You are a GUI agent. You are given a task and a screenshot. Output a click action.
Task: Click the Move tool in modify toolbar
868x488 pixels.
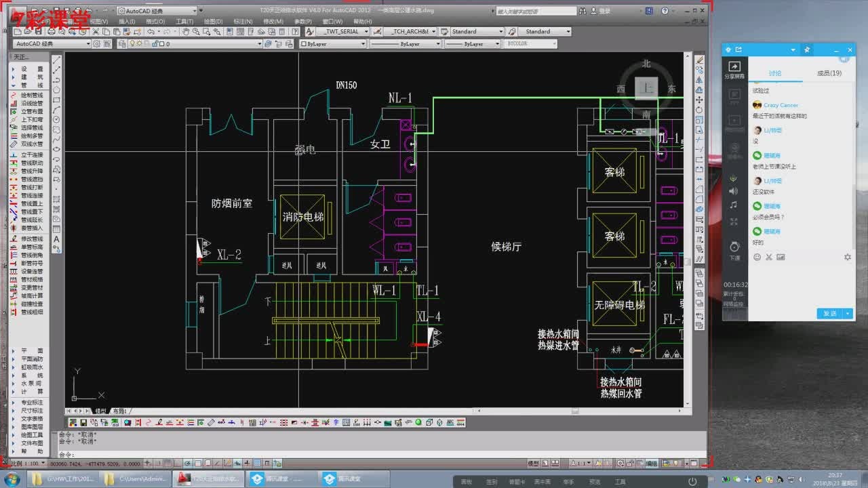coord(700,100)
